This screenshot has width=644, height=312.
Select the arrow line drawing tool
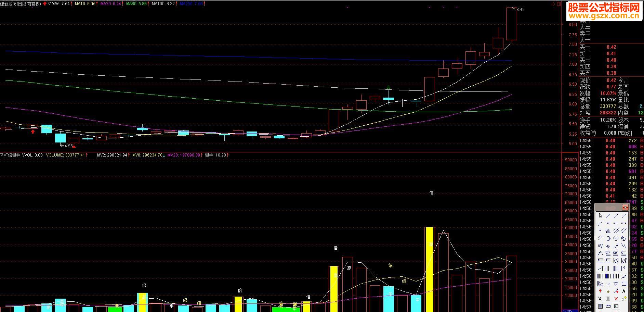click(x=624, y=216)
